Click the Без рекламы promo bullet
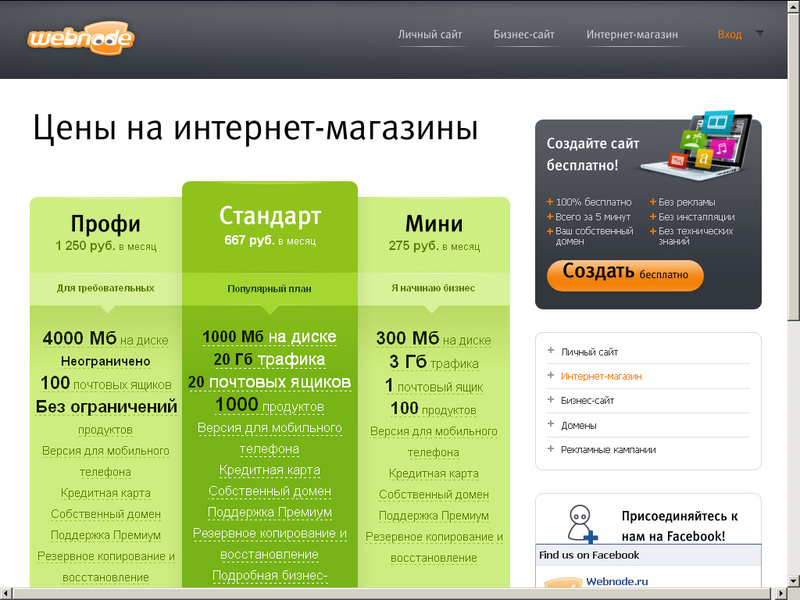The height and width of the screenshot is (600, 800). pyautogui.click(x=683, y=202)
